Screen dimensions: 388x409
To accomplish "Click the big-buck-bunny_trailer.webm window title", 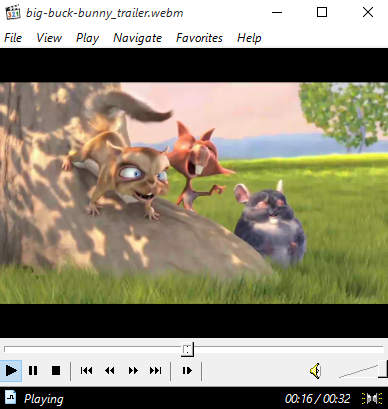I will coord(105,13).
